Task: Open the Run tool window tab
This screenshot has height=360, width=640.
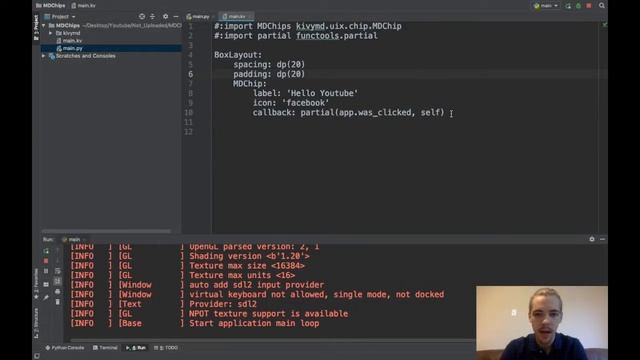Action: pos(136,348)
